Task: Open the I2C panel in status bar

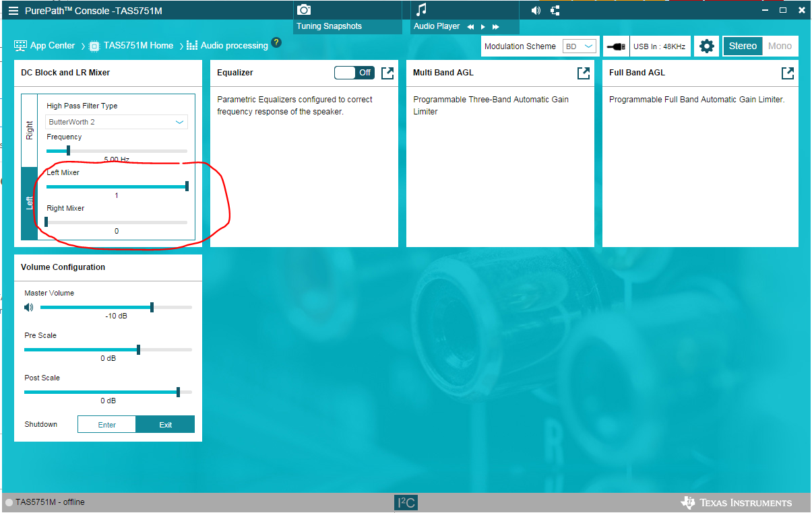Action: (x=406, y=502)
